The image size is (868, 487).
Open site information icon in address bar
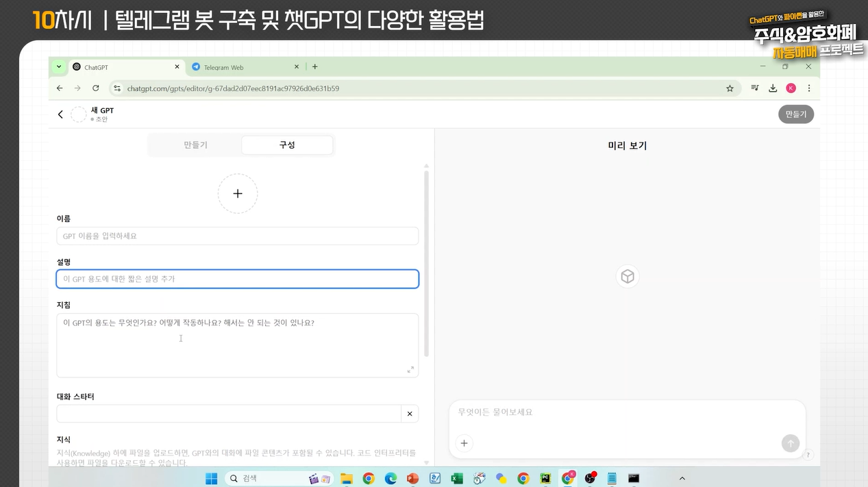[116, 88]
